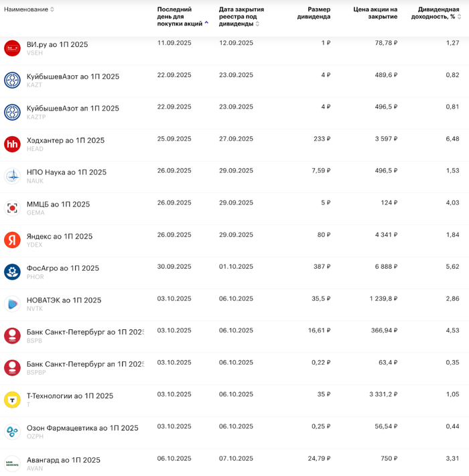The width and height of the screenshot is (469, 476).
Task: Click the Озон Фармацевтика logo icon
Action: [x=12, y=431]
